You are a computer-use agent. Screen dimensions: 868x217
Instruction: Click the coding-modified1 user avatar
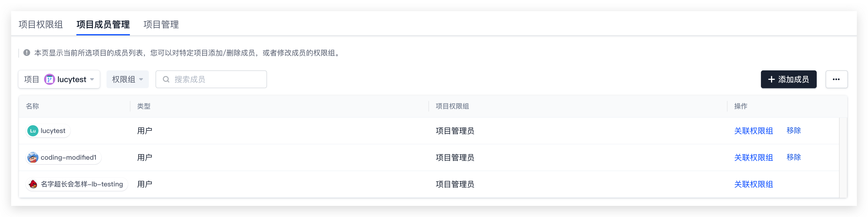coord(33,157)
